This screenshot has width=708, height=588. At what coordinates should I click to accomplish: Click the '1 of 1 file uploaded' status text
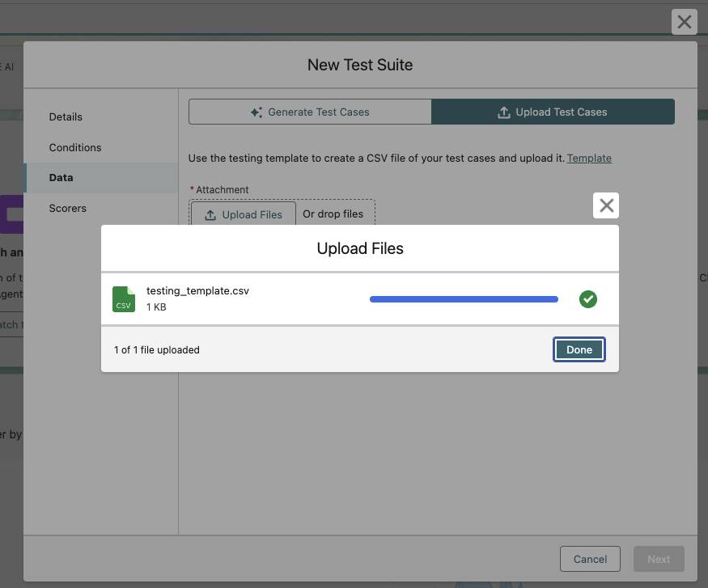pyautogui.click(x=157, y=350)
